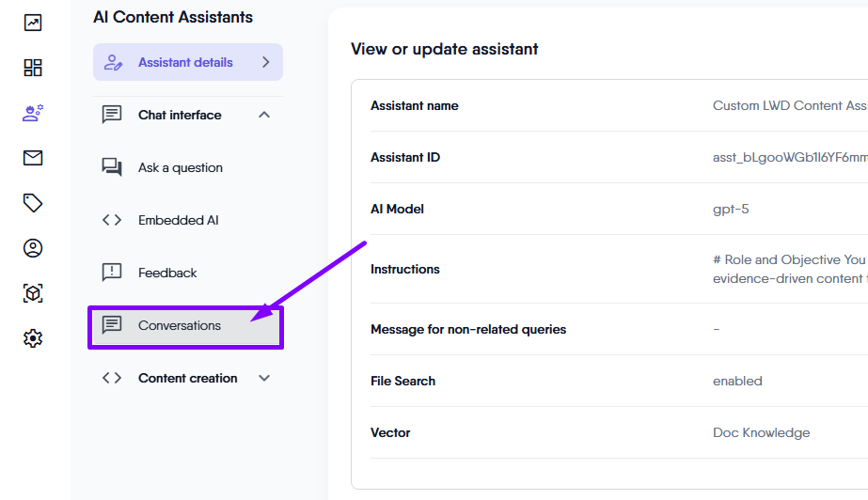The width and height of the screenshot is (868, 500).
Task: Open the Conversations menu item
Action: point(180,325)
